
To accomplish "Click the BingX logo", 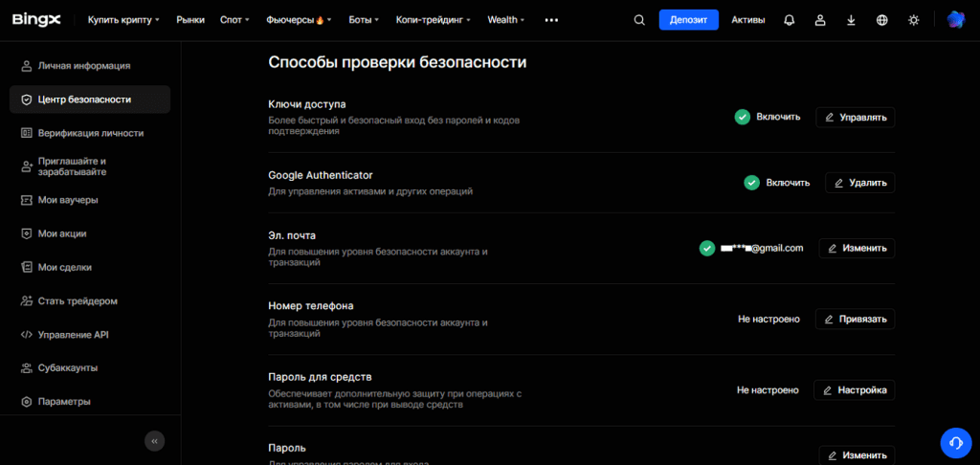I will pos(36,20).
